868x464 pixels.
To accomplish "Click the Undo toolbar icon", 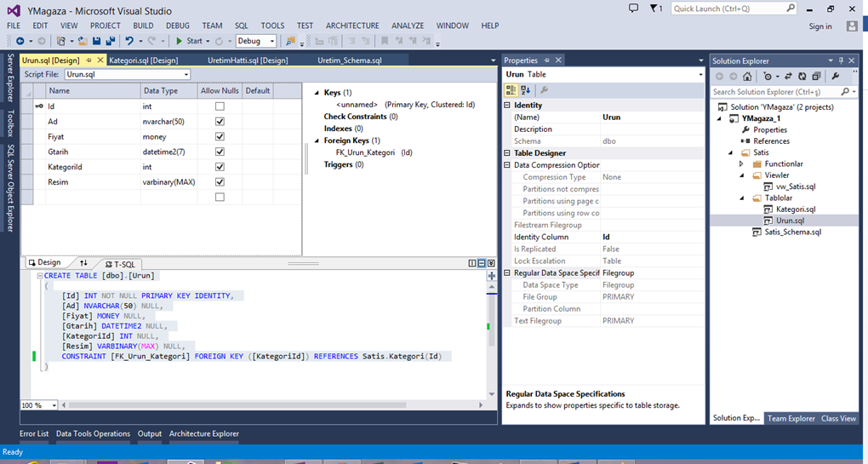I will click(x=129, y=41).
